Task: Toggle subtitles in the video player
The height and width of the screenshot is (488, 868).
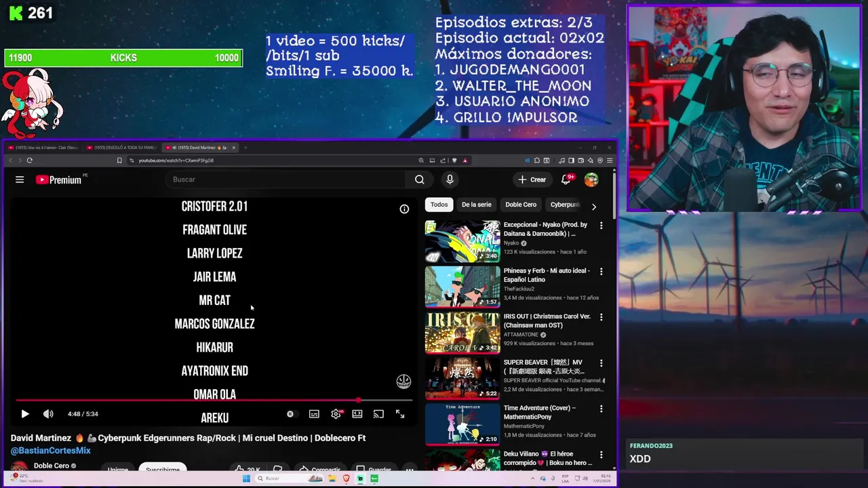Action: point(314,414)
